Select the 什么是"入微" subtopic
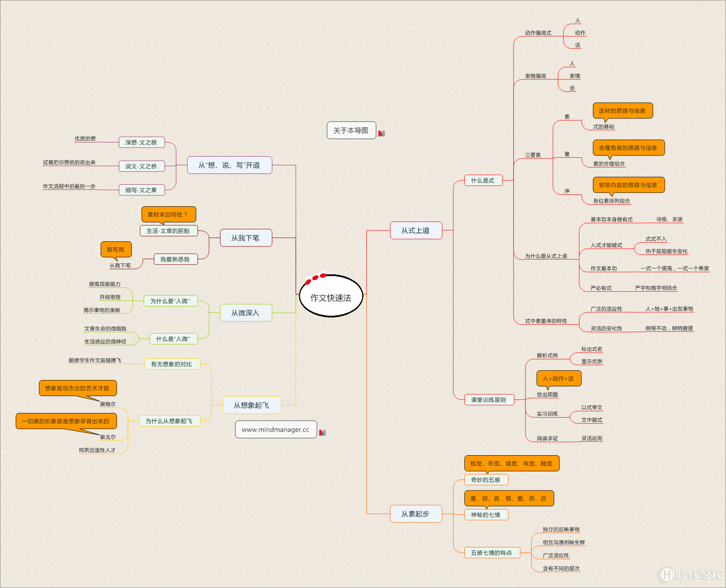 pyautogui.click(x=174, y=339)
